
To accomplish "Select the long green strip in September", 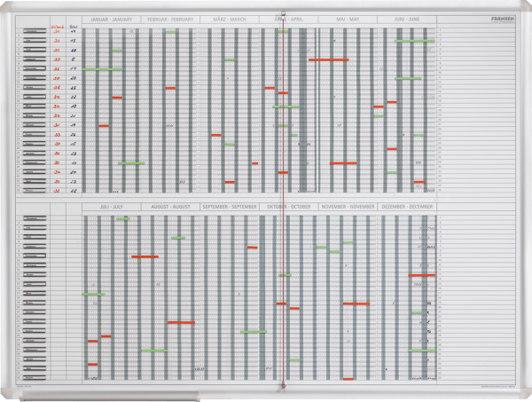I will 254,332.
